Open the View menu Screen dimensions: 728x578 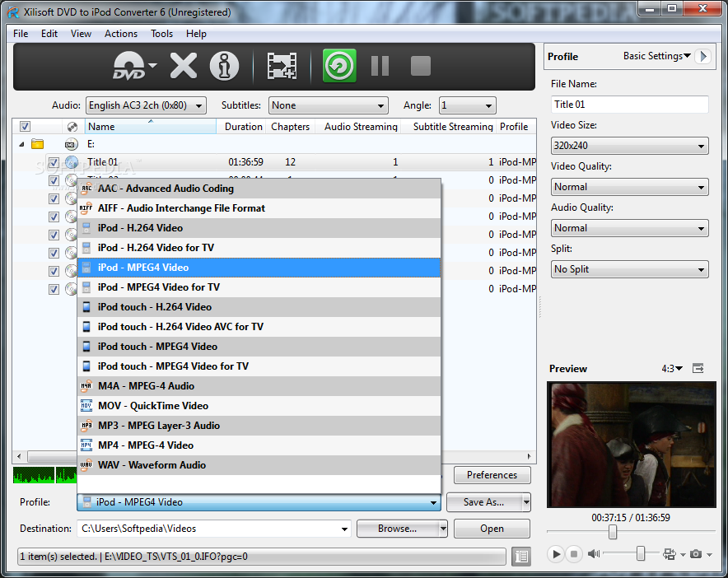(x=81, y=34)
